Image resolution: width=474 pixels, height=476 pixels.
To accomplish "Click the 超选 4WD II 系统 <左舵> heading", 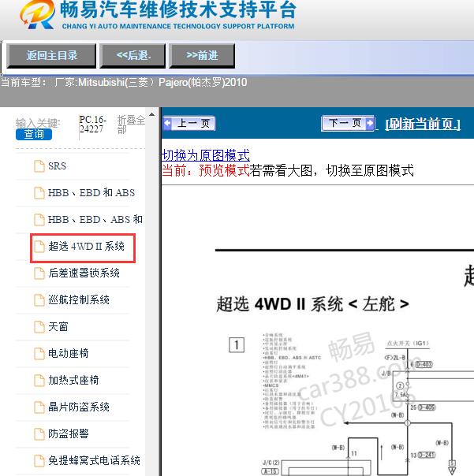I will click(x=312, y=304).
